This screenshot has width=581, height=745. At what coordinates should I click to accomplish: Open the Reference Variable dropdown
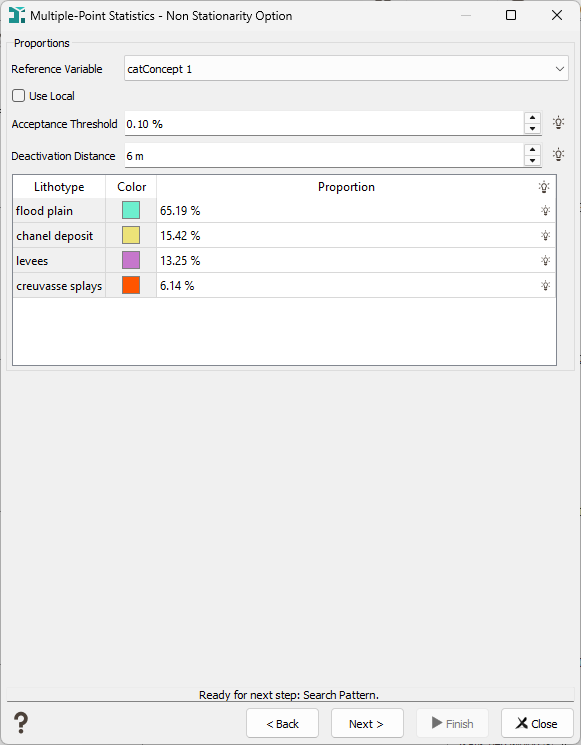tap(346, 68)
